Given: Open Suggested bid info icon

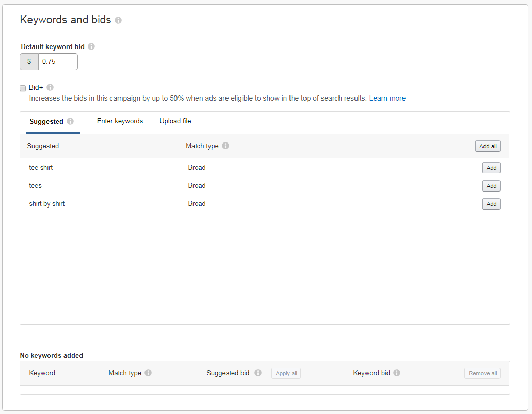Looking at the screenshot, I should pyautogui.click(x=258, y=373).
